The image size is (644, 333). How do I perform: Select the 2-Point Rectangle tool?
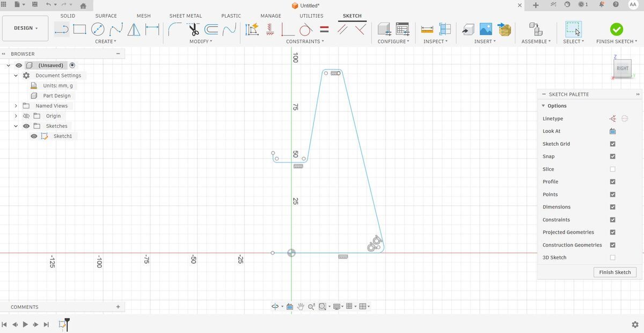pyautogui.click(x=79, y=29)
